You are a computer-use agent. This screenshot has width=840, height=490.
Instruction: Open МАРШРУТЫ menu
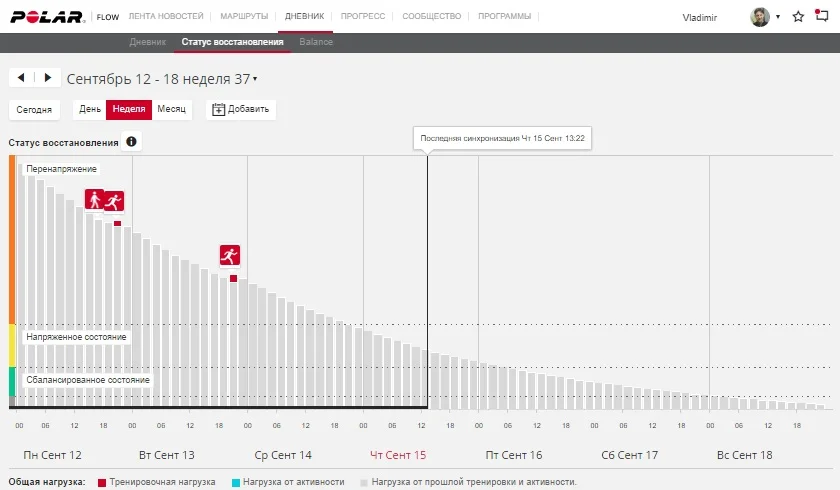[244, 16]
